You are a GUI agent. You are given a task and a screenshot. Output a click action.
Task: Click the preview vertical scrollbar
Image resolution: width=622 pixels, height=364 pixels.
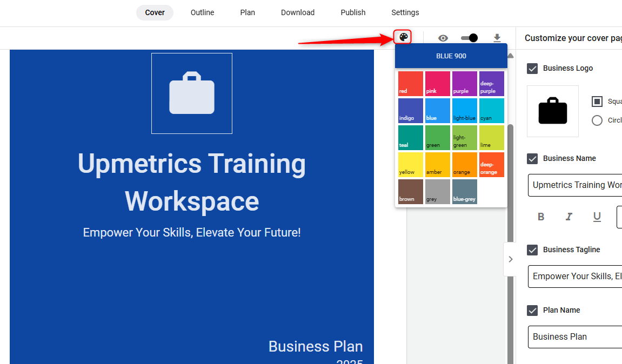coord(511,244)
